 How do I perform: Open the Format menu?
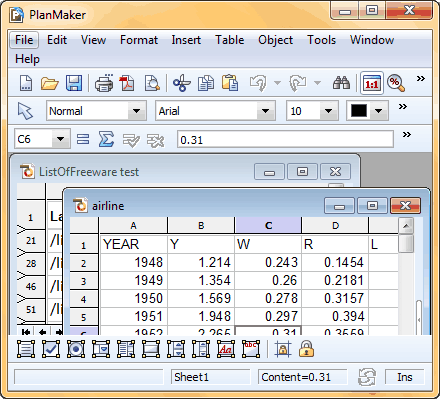pyautogui.click(x=139, y=40)
